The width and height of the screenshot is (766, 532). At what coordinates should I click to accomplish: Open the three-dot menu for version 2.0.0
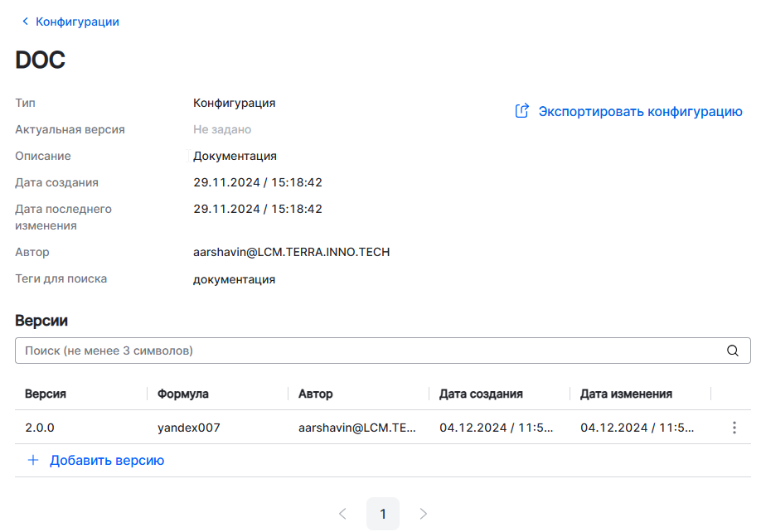(734, 428)
